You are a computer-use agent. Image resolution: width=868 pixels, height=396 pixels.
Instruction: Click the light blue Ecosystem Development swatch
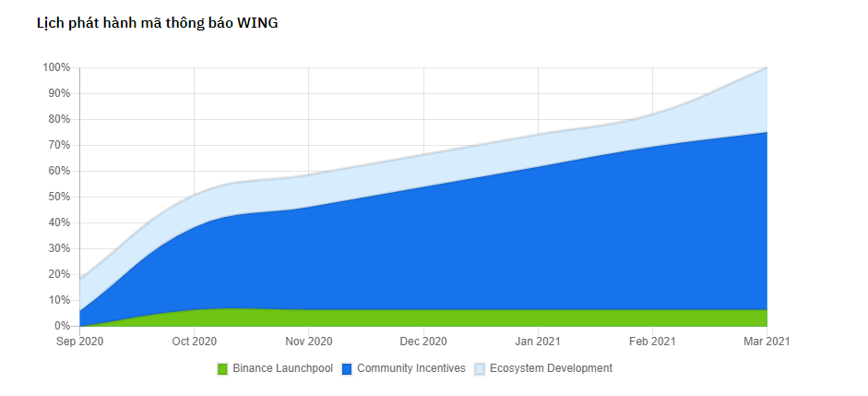(480, 369)
